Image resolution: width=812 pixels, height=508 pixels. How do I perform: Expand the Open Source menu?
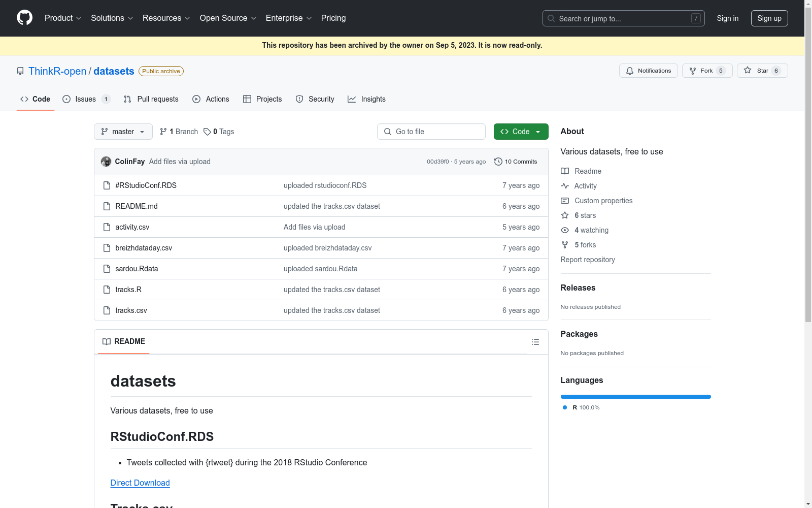pos(228,18)
